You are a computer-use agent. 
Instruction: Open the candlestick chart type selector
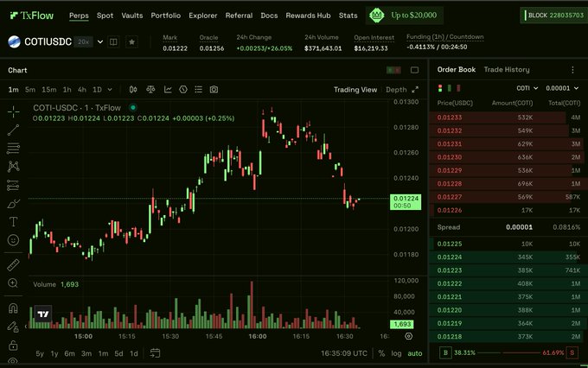coord(133,90)
